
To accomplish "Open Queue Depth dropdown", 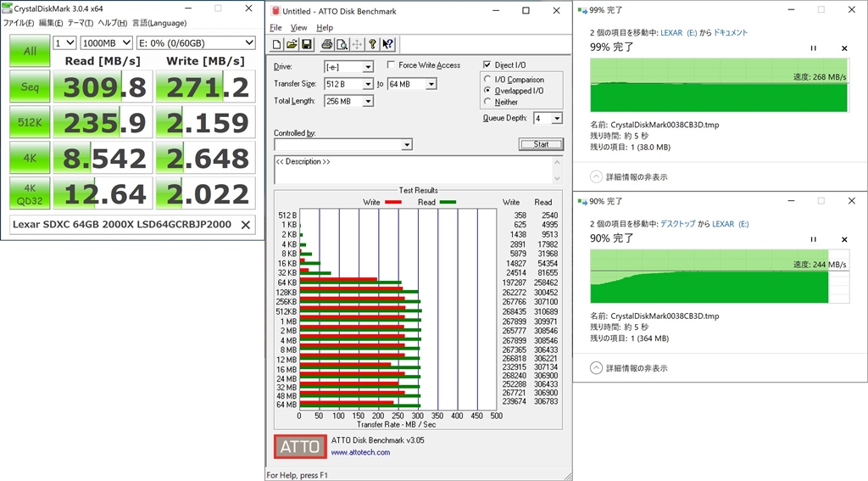I will click(557, 118).
